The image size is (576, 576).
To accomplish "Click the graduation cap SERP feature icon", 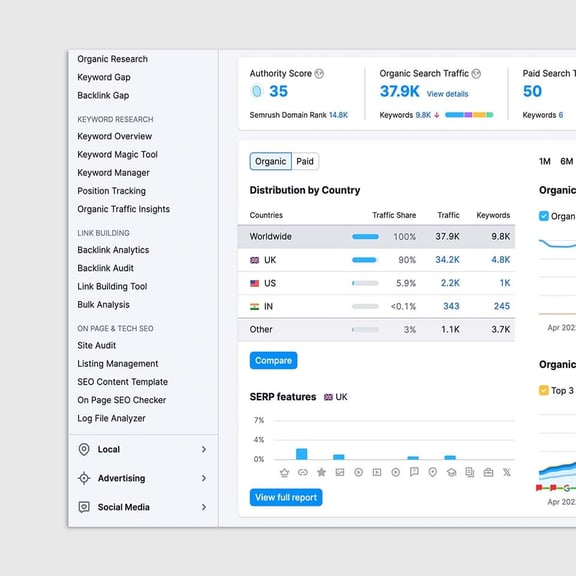I will point(451,472).
